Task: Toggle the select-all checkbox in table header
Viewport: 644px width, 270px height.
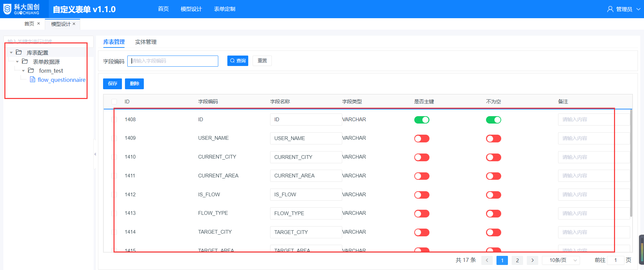Action: click(x=114, y=102)
